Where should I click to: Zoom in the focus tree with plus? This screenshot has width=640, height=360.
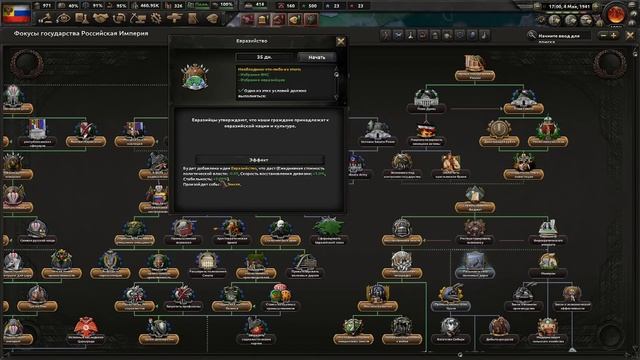point(613,36)
